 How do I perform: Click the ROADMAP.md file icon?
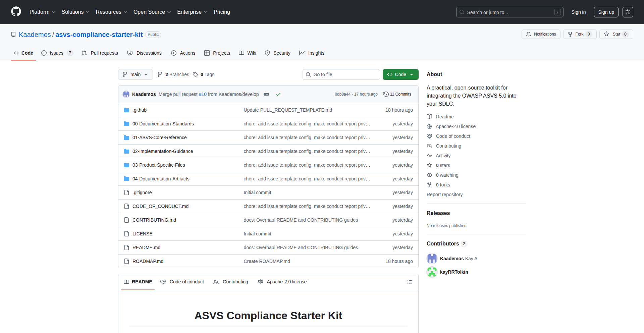coord(126,261)
